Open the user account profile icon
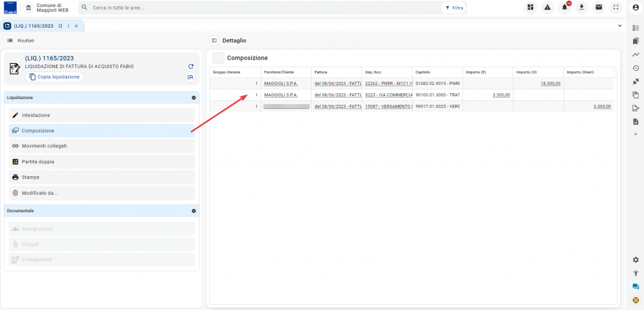This screenshot has height=310, width=644. [x=636, y=7]
